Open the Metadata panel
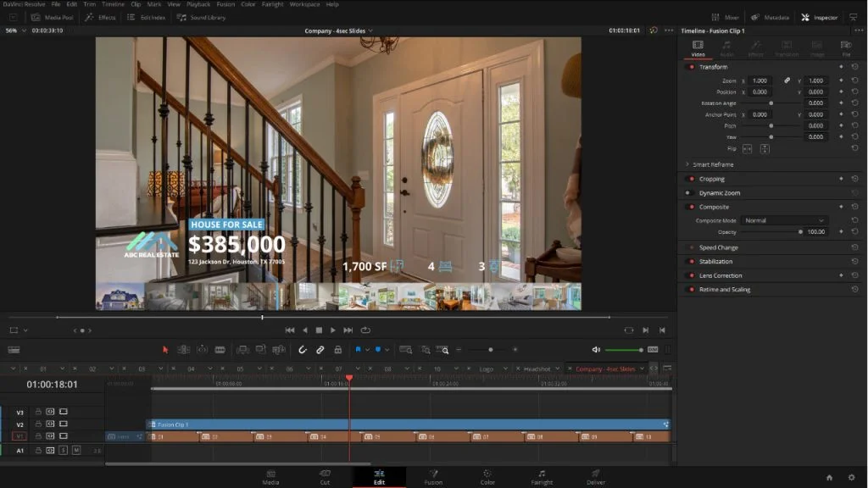Viewport: 868px width, 488px height. (x=770, y=18)
